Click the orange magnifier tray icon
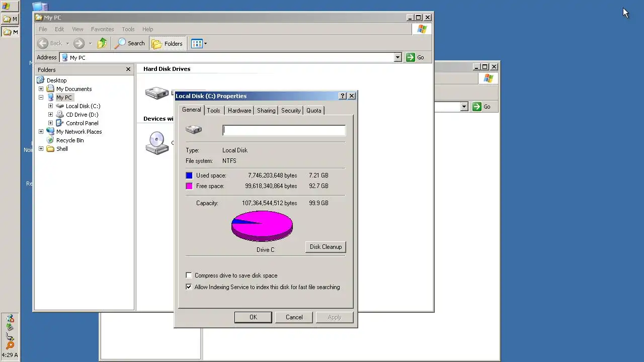 point(10,345)
